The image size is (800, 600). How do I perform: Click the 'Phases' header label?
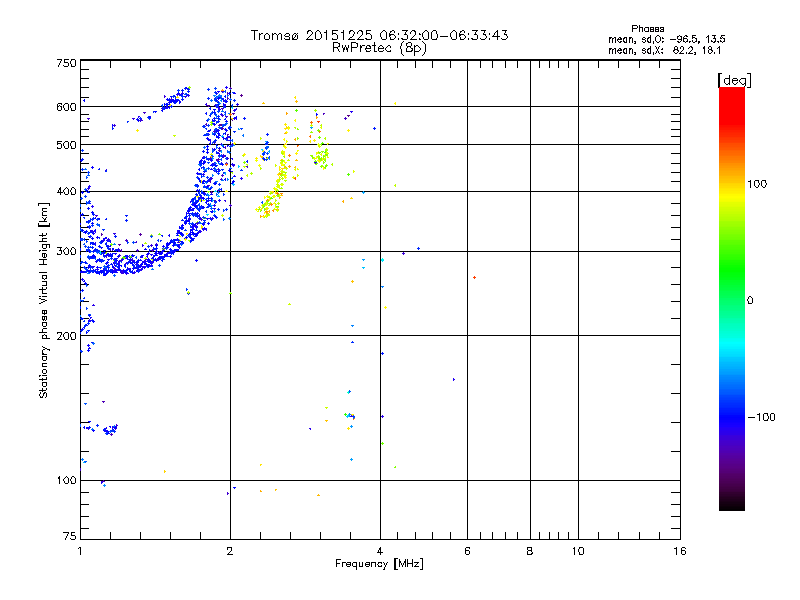[647, 29]
